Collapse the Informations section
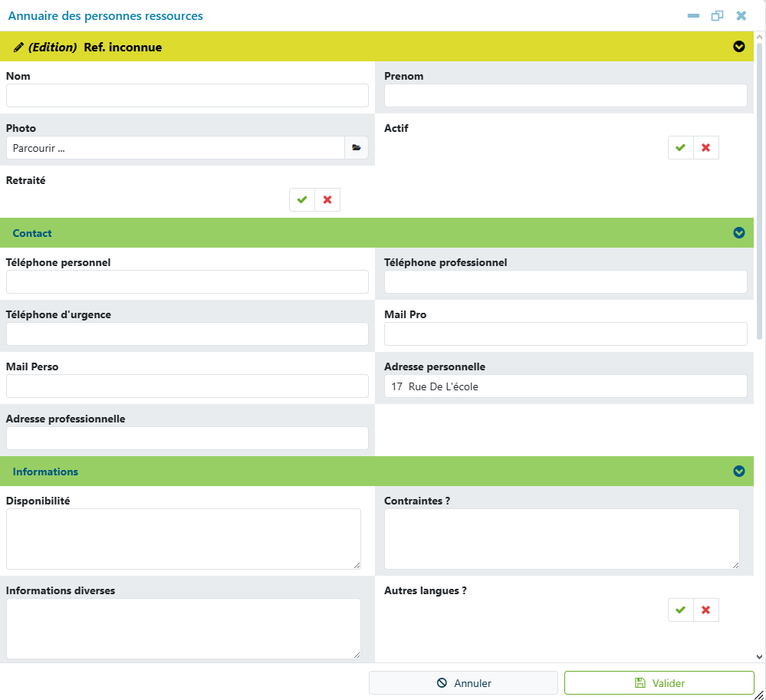The width and height of the screenshot is (766, 700). tap(738, 471)
